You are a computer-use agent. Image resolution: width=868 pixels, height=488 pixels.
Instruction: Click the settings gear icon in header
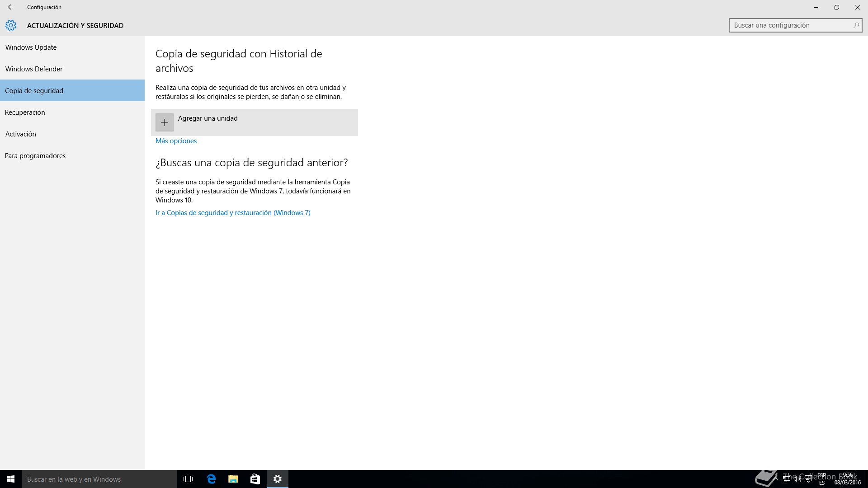pyautogui.click(x=11, y=25)
